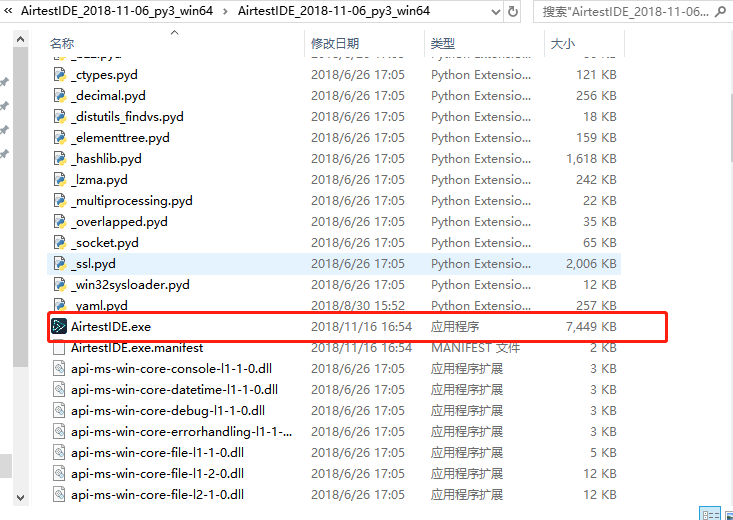Screen dimensions: 733x520
Task: Click the AirtestIDE.exe.manifest file icon
Action: 59,348
